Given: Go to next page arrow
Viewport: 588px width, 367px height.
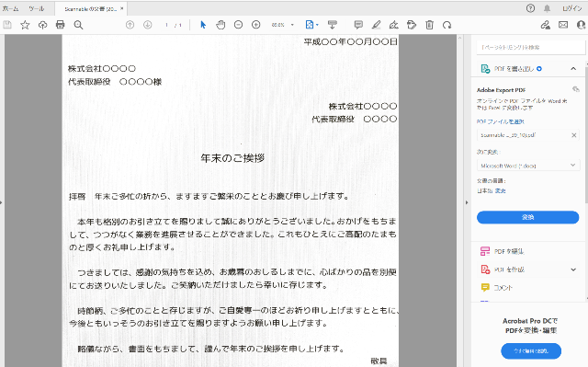Looking at the screenshot, I should click(x=148, y=25).
